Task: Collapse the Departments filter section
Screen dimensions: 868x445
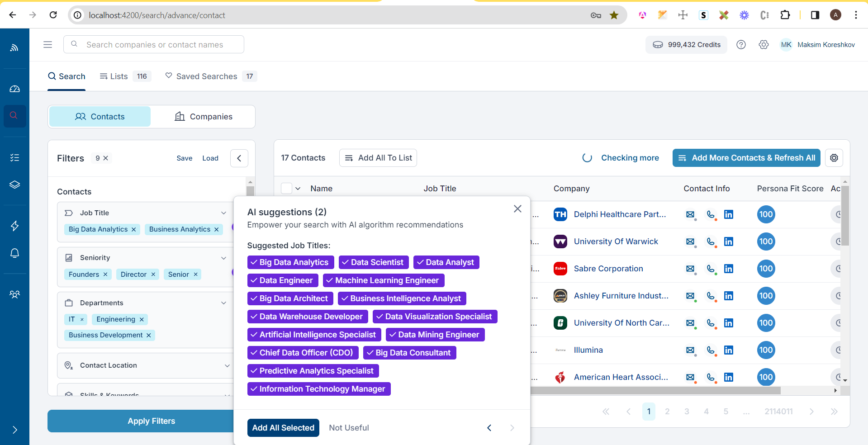Action: [224, 303]
